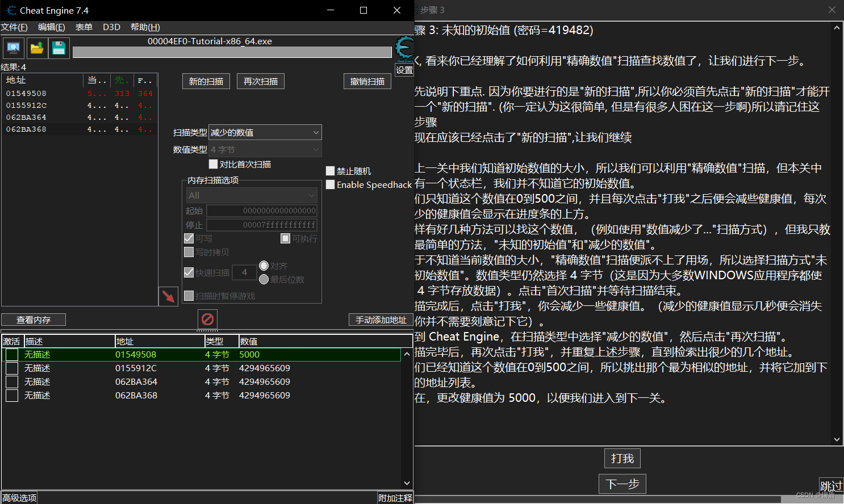This screenshot has height=504, width=844.
Task: Toggle 对比首次扫描 checkbox
Action: [214, 164]
